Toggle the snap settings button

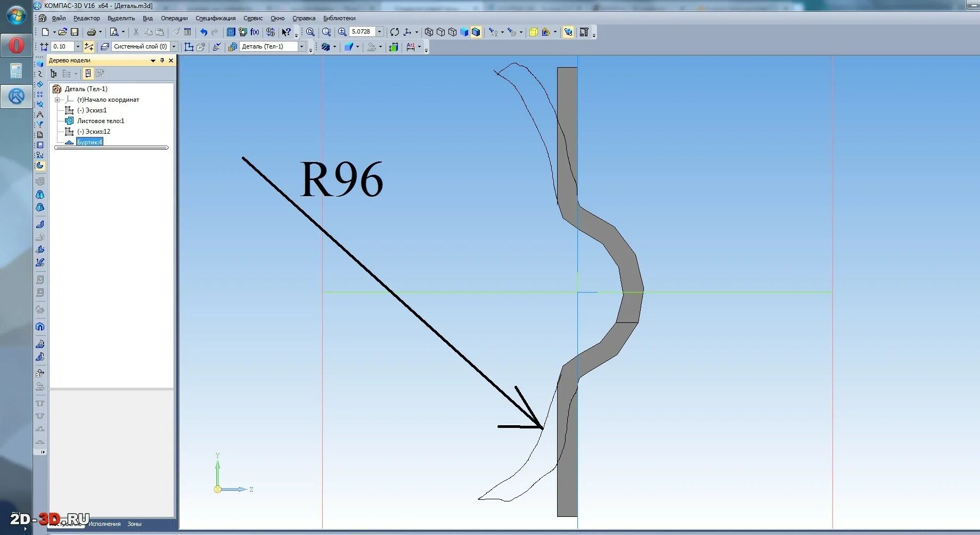(x=89, y=47)
